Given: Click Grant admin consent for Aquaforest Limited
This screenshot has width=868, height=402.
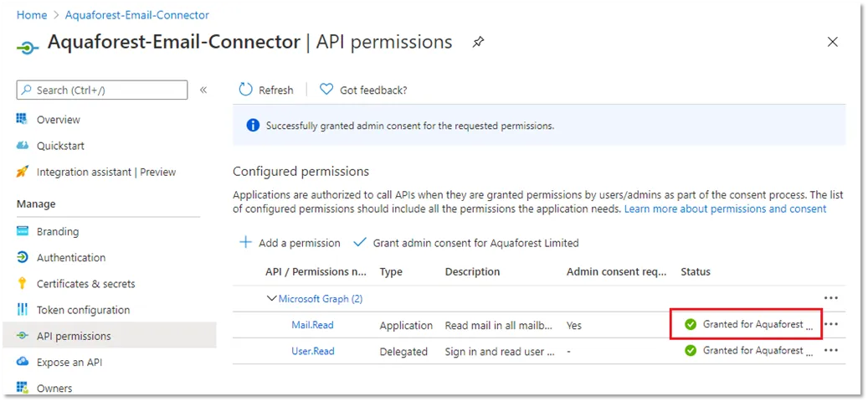Looking at the screenshot, I should [x=475, y=243].
